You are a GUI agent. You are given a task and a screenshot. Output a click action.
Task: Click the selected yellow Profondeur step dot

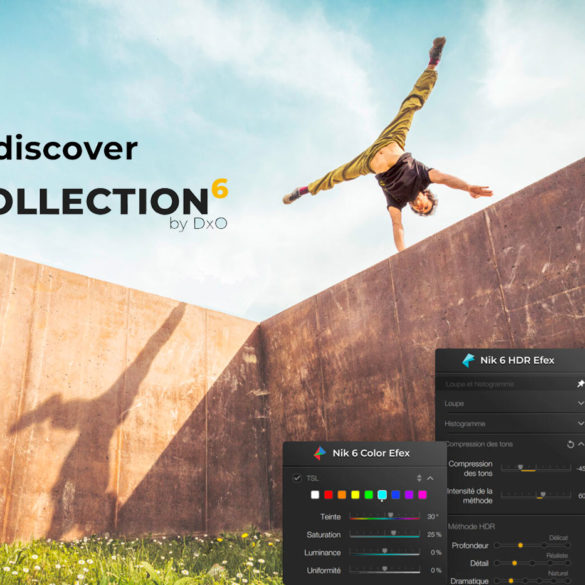520,545
